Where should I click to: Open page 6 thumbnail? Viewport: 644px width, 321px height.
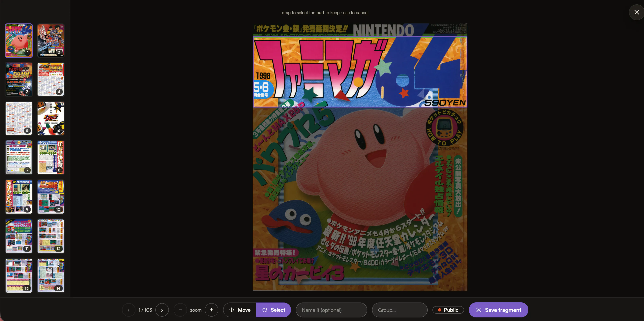(x=51, y=118)
